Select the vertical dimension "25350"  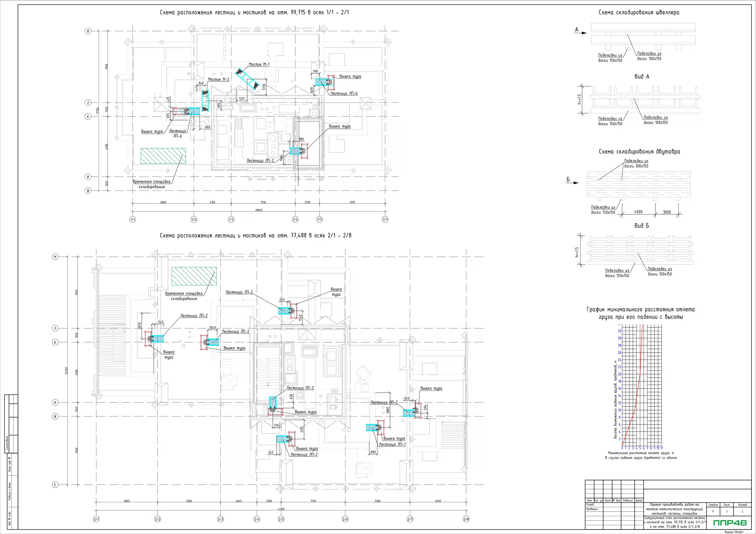point(67,371)
